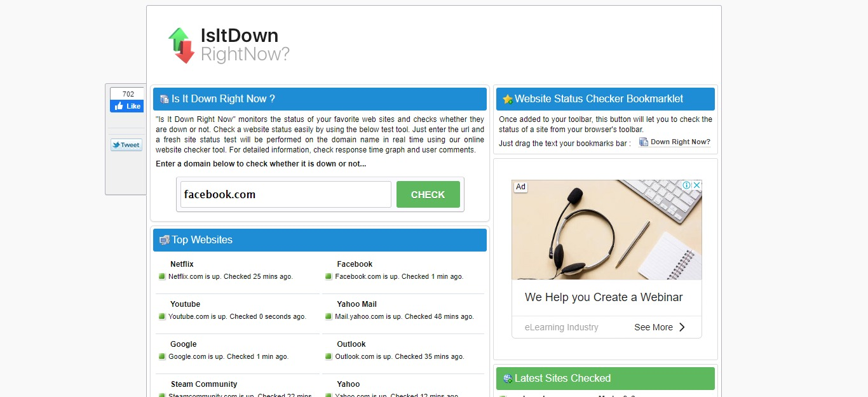Click the green status icon beside Outlook.com
The width and height of the screenshot is (868, 397).
pos(329,356)
